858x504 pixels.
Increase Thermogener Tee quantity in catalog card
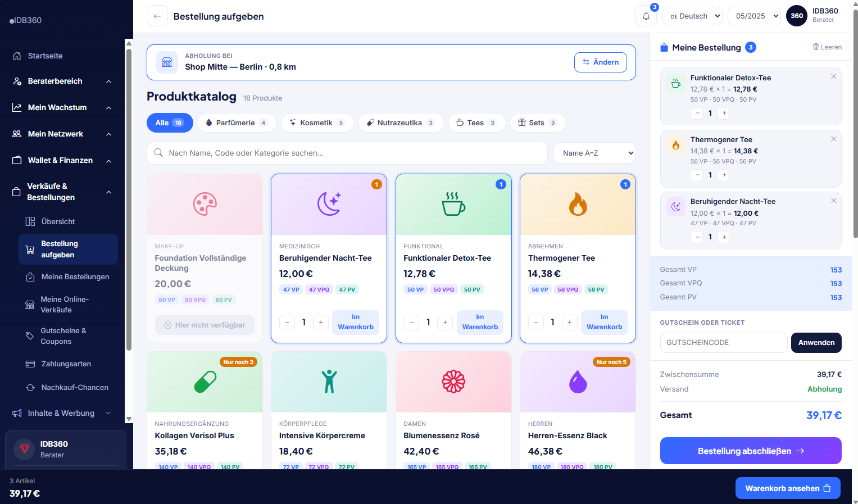pos(570,323)
